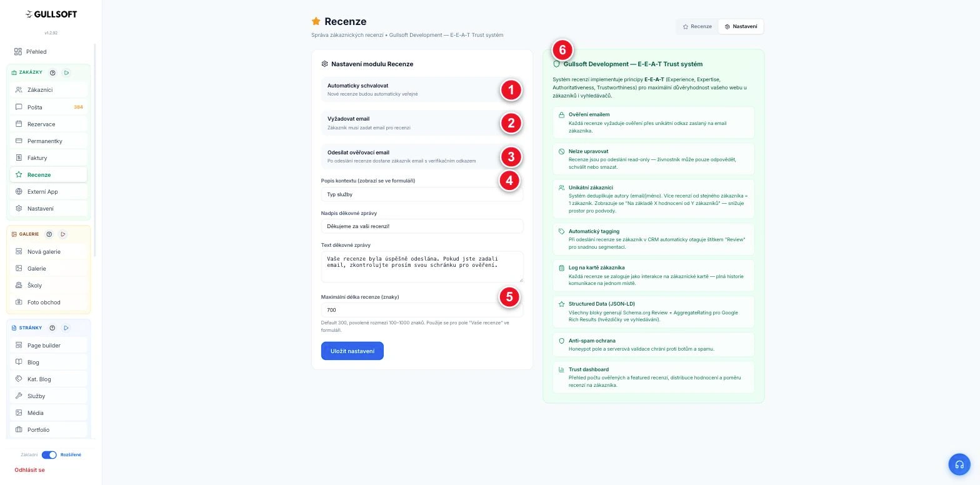Select the Nastavení tab at top right
Viewport: 980px width, 485px height.
coord(741,26)
